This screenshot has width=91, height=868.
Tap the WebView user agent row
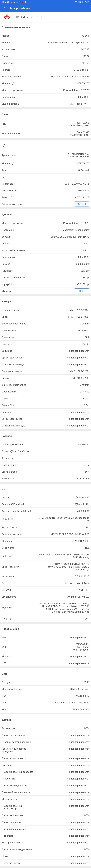point(45,608)
